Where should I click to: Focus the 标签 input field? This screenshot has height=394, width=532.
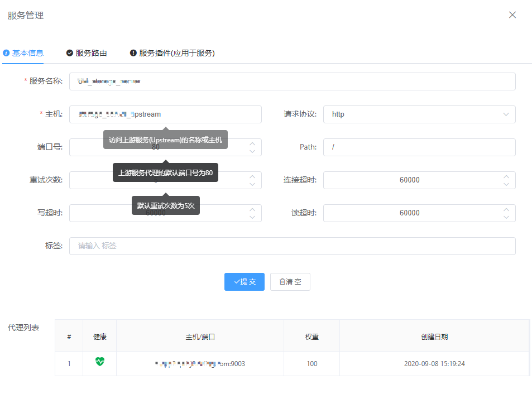point(293,246)
